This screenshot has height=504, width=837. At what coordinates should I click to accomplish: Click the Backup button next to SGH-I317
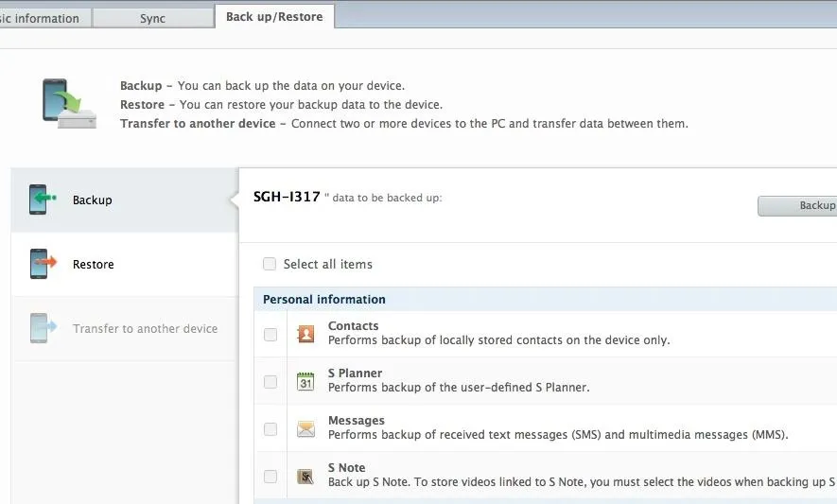coord(797,205)
